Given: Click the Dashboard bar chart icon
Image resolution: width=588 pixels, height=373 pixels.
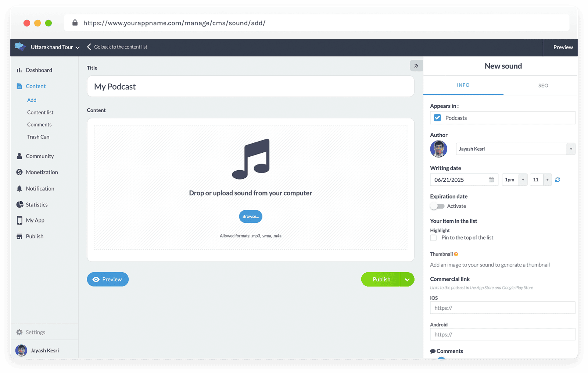Looking at the screenshot, I should click(x=19, y=70).
